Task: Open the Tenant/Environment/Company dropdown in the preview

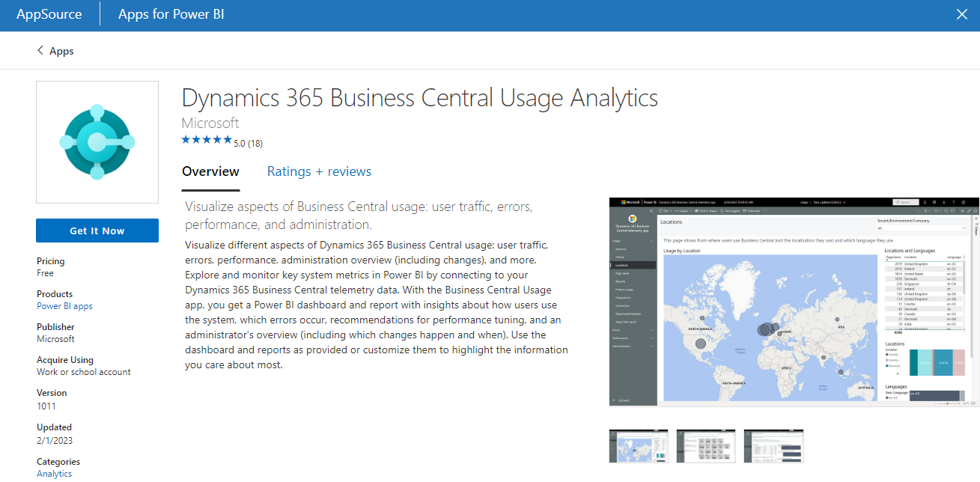Action: (x=920, y=228)
